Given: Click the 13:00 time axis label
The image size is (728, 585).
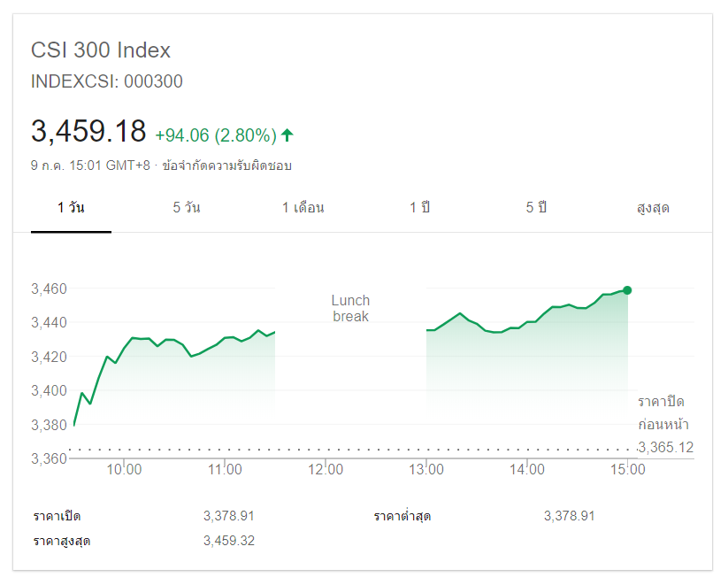Looking at the screenshot, I should click(x=426, y=470).
